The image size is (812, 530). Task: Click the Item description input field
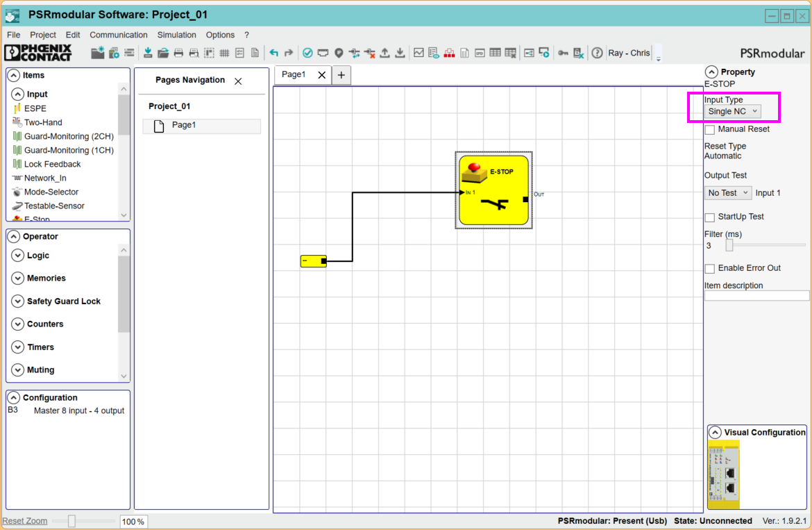[756, 296]
